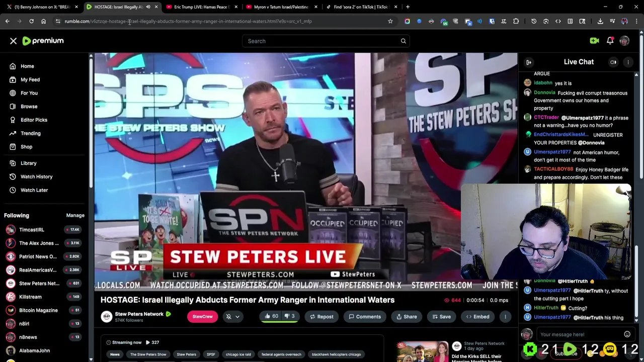Open Trending in sidebar

coord(31,133)
